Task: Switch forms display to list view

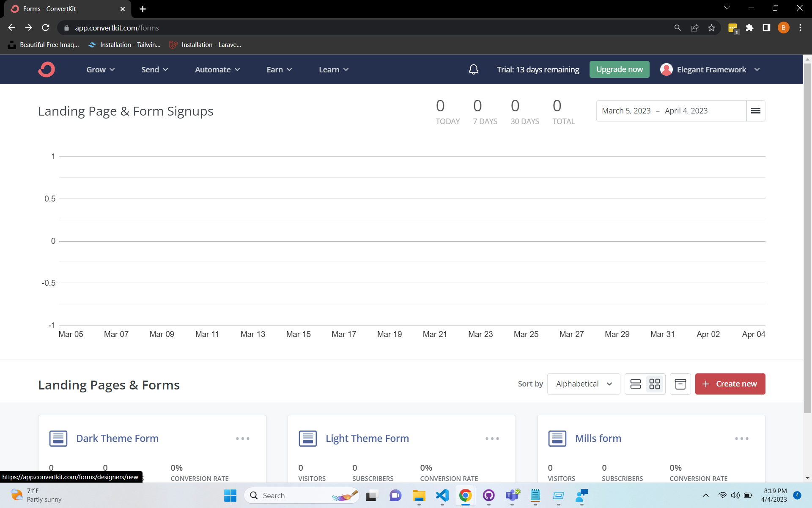Action: (636, 384)
